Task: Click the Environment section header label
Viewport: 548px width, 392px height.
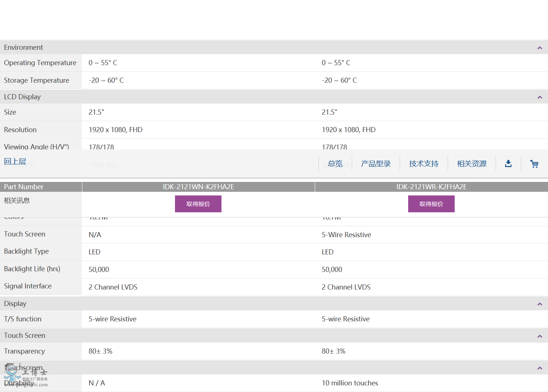Action: click(x=23, y=47)
